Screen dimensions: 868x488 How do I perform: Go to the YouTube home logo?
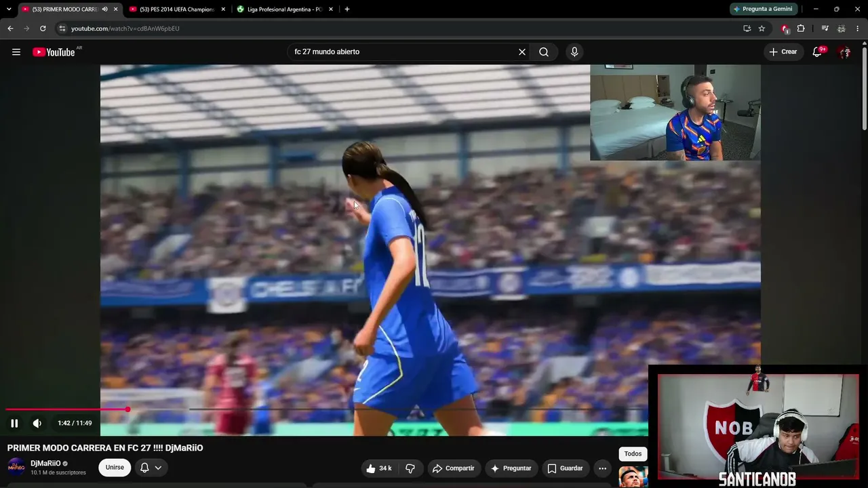click(x=54, y=52)
